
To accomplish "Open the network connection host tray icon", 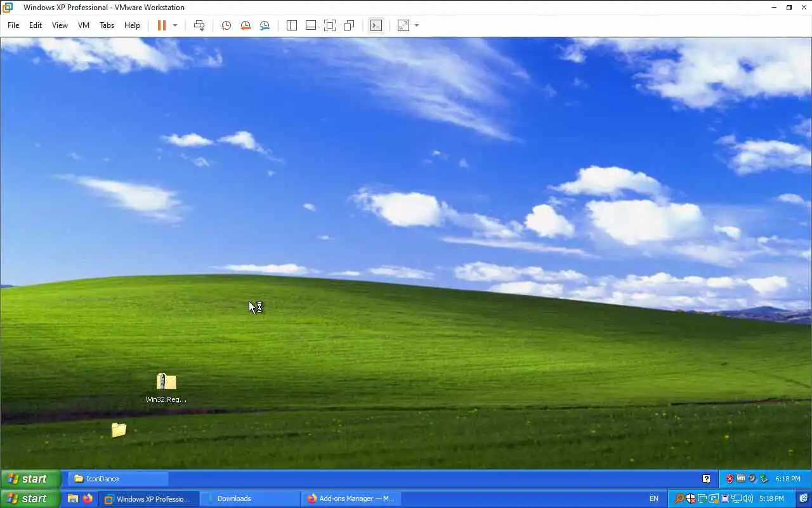I will pos(737,498).
